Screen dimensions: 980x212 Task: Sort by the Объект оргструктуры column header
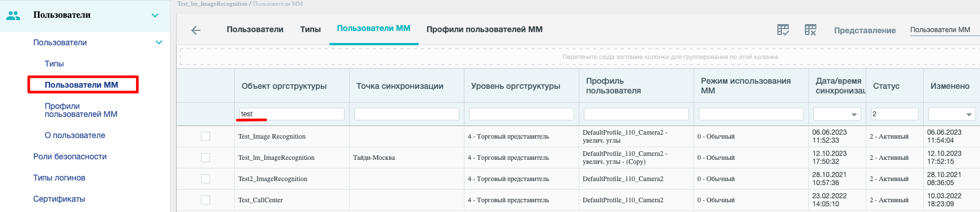tap(284, 86)
